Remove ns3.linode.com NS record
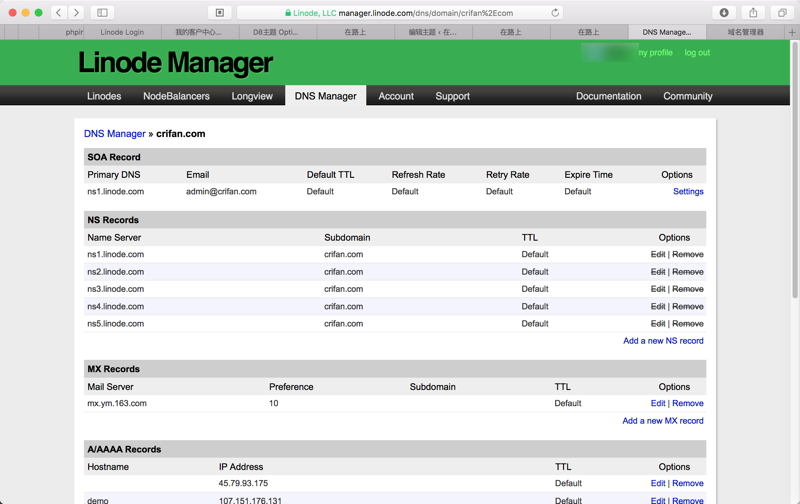Viewport: 800px width, 504px height. tap(688, 289)
